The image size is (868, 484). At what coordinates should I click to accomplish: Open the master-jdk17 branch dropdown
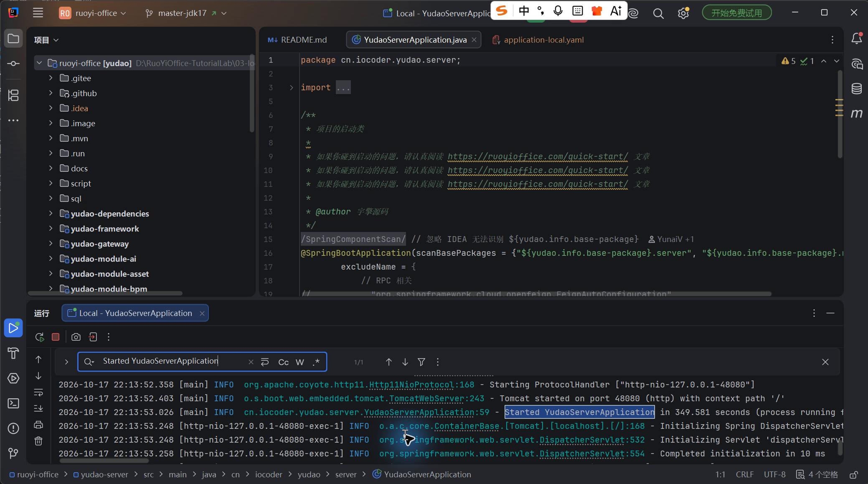click(185, 13)
